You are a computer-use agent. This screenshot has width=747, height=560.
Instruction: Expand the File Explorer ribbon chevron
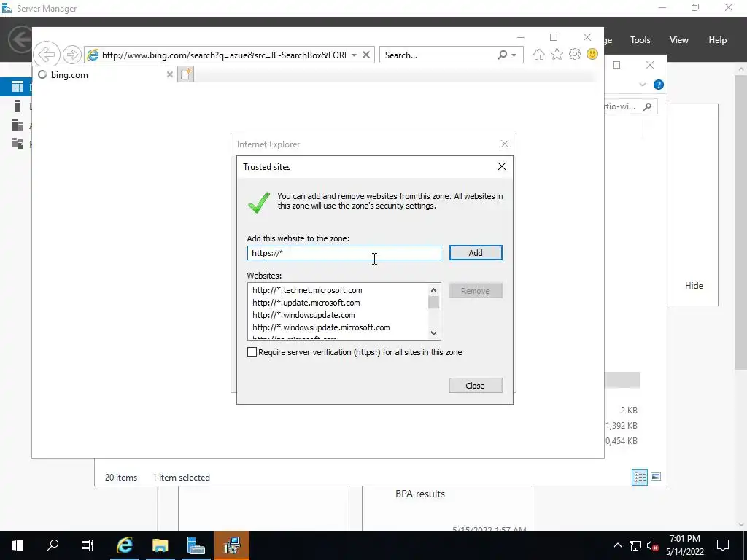[643, 85]
